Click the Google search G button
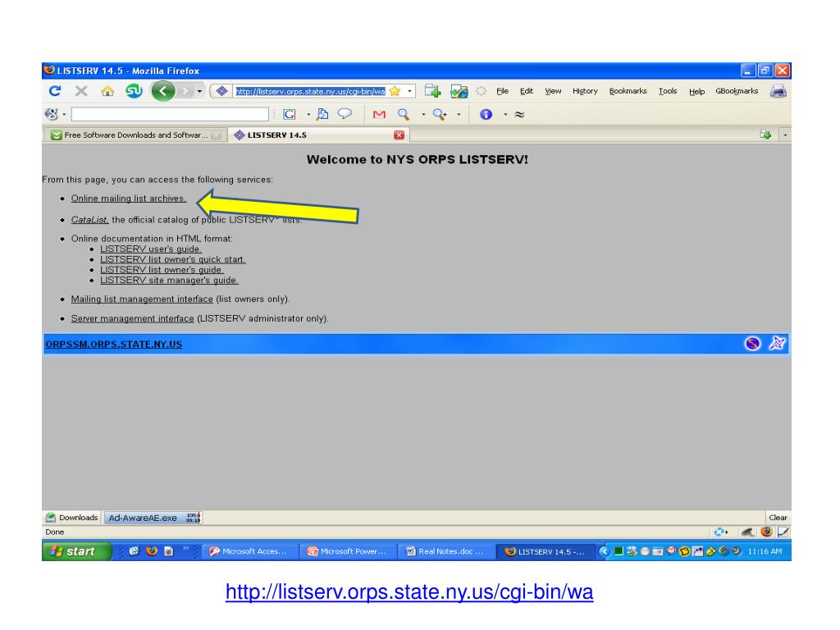The image size is (840, 630). pos(290,114)
